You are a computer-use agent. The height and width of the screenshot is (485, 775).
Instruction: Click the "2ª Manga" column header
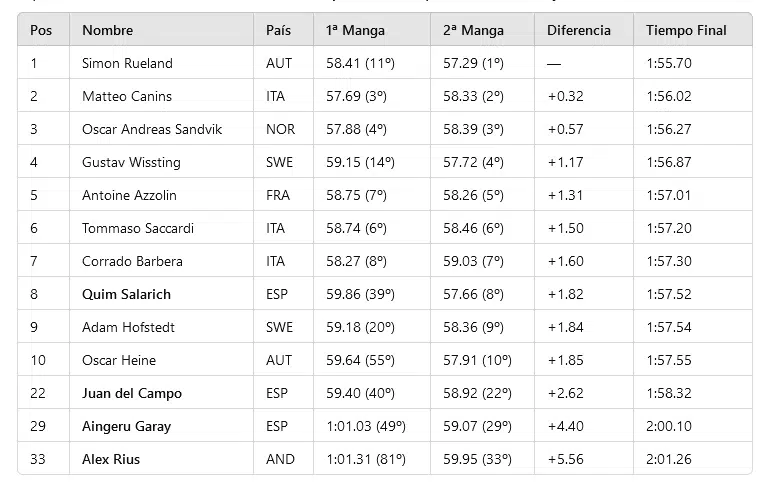472,30
